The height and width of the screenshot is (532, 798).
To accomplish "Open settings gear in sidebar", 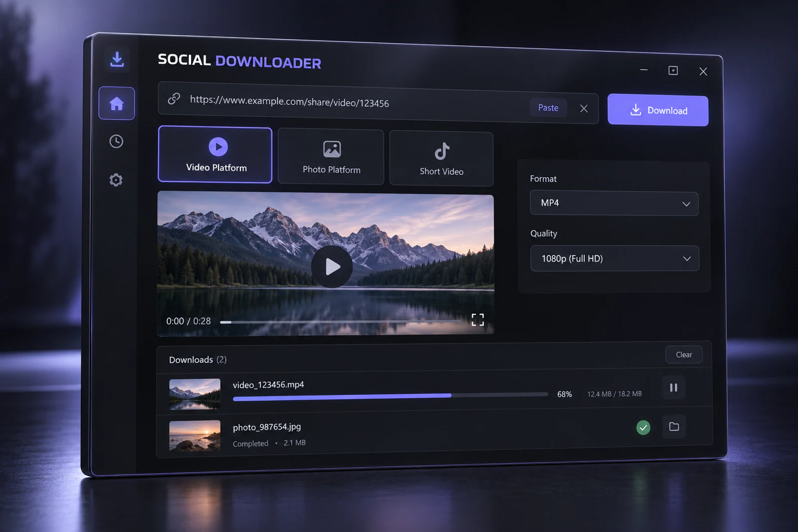I will coord(116,180).
